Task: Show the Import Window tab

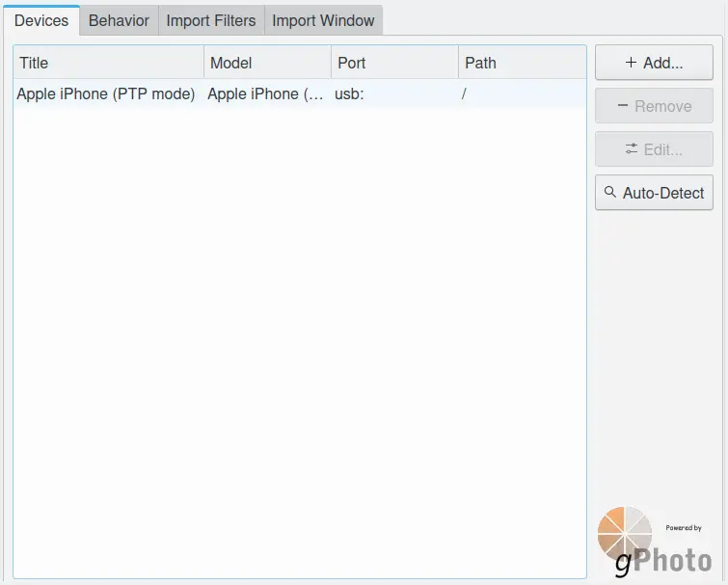Action: (323, 20)
